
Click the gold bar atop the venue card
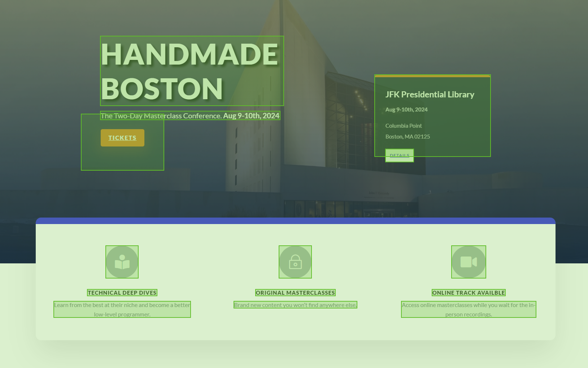point(432,76)
